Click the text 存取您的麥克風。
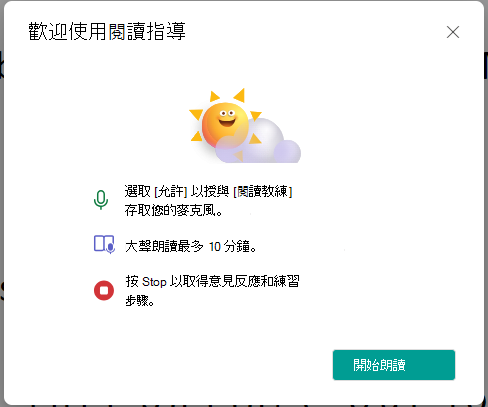This screenshot has height=407, width=488. [x=174, y=210]
